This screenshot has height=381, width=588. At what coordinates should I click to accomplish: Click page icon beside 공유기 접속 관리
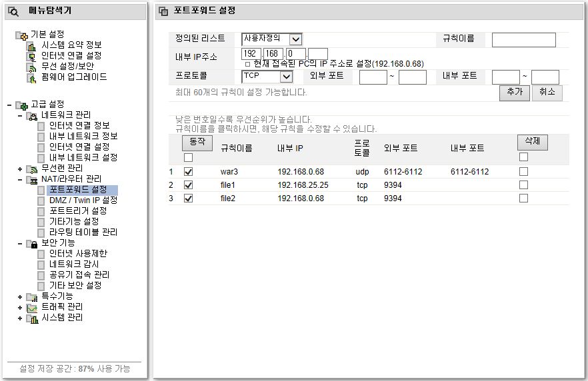pyautogui.click(x=41, y=275)
